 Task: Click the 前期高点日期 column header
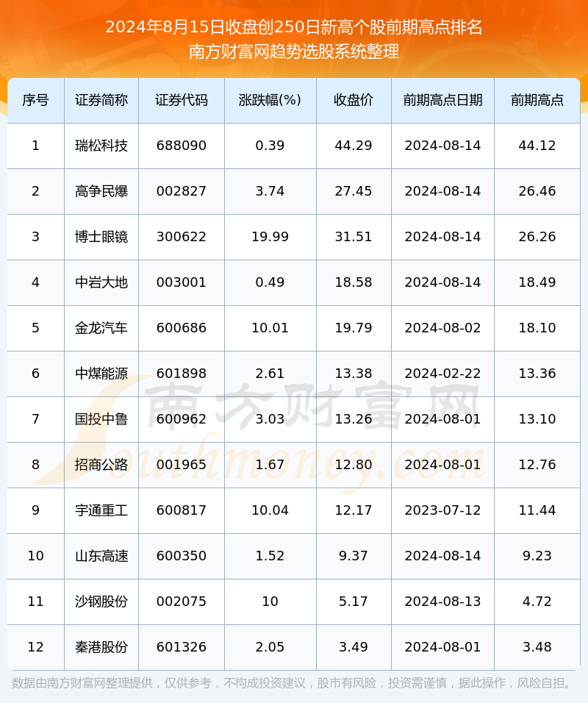coord(442,100)
